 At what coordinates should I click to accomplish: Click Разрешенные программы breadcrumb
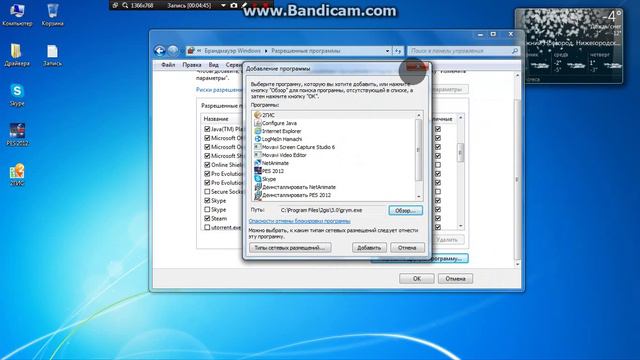(x=306, y=51)
